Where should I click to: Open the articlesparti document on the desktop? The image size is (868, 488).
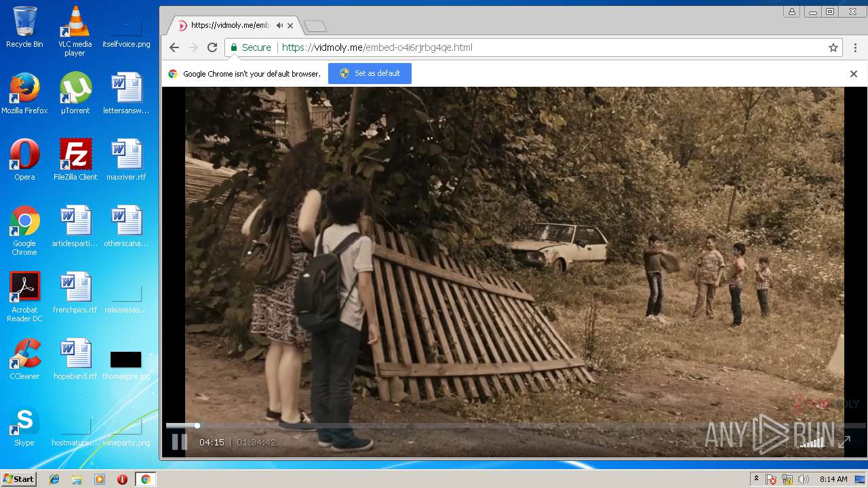coord(75,226)
